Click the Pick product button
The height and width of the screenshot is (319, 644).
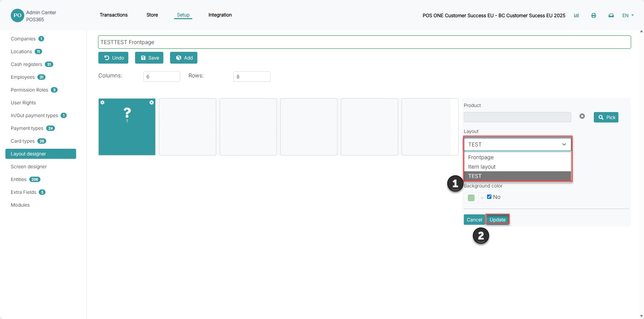pyautogui.click(x=606, y=117)
